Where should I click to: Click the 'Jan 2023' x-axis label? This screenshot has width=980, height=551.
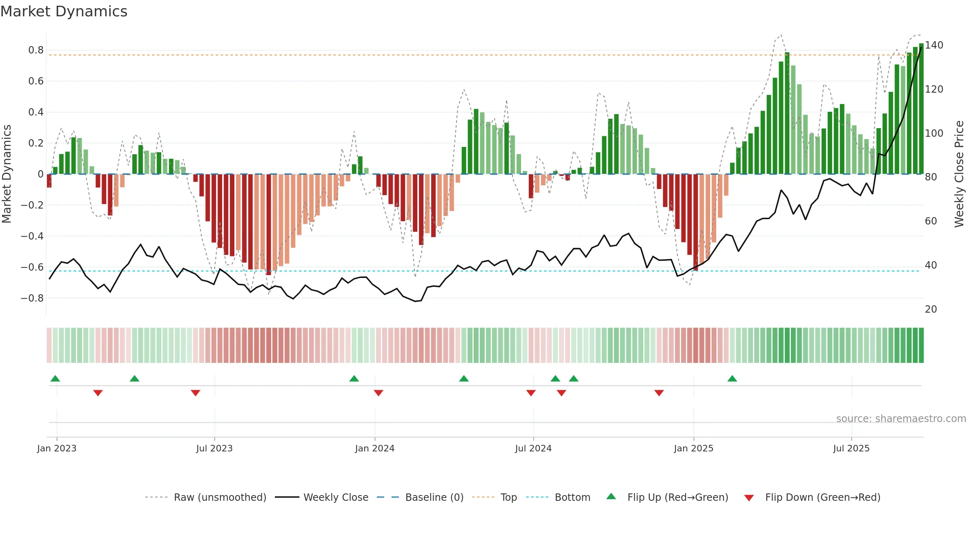coord(57,448)
